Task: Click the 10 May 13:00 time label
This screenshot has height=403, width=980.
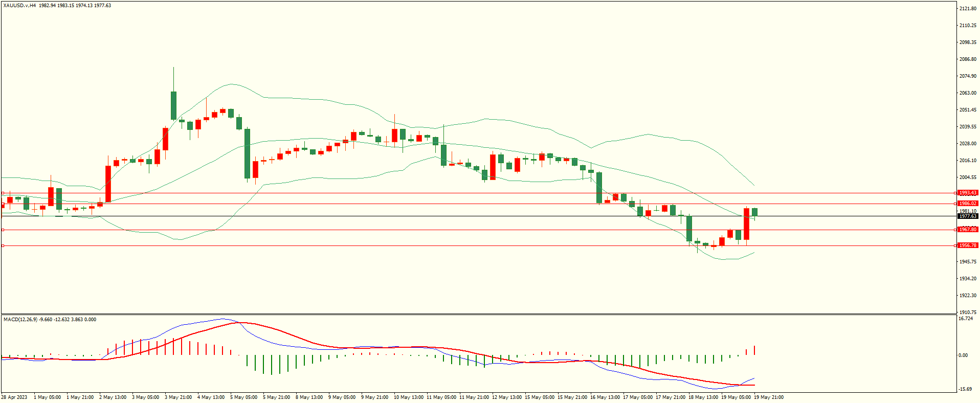Action: pyautogui.click(x=409, y=397)
